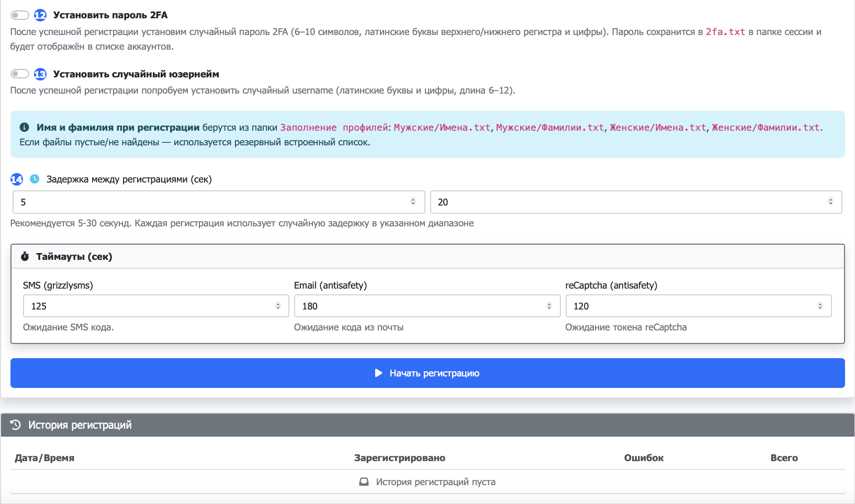Click the info icon in blue notice
Image resolution: width=855 pixels, height=504 pixels.
[x=24, y=127]
